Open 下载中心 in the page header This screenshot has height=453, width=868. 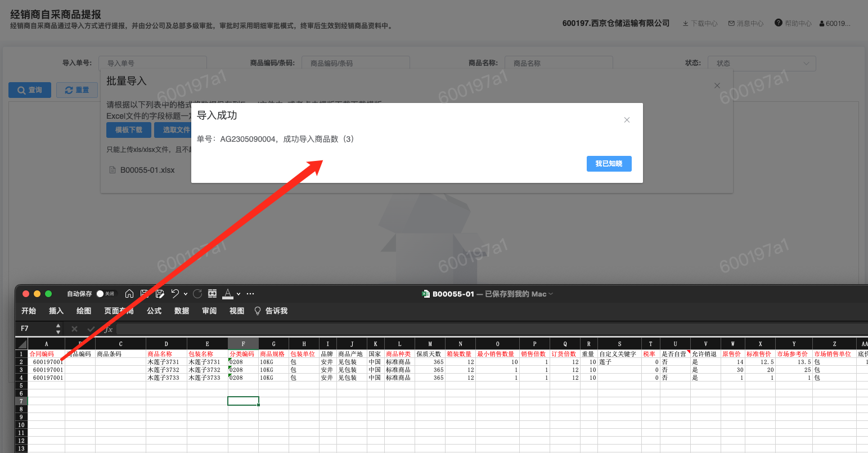click(700, 24)
